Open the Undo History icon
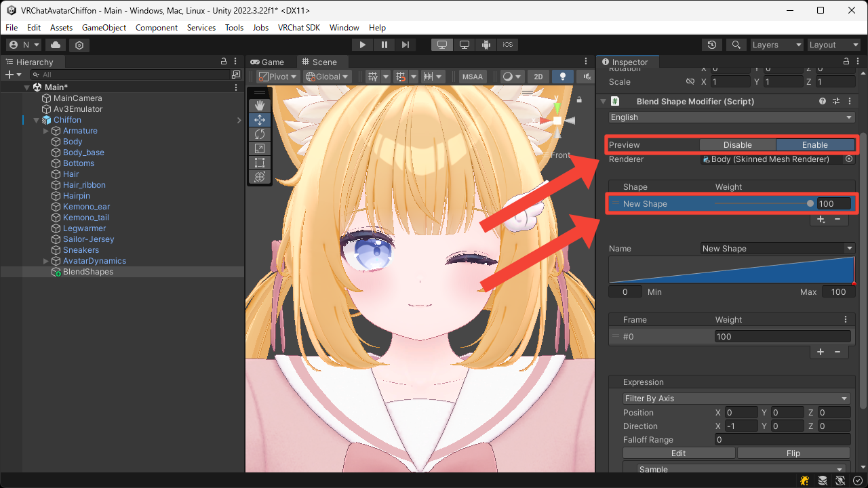The height and width of the screenshot is (488, 868). point(711,45)
